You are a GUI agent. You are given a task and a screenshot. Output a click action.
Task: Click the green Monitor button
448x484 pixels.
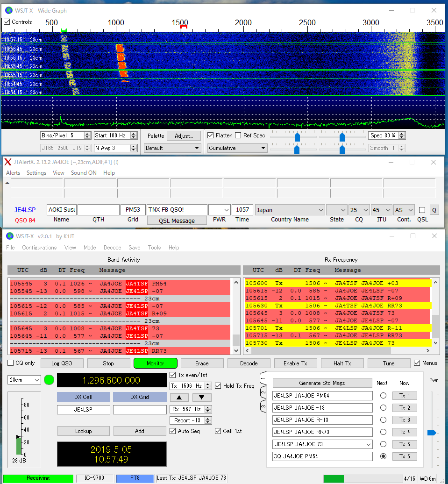[155, 363]
